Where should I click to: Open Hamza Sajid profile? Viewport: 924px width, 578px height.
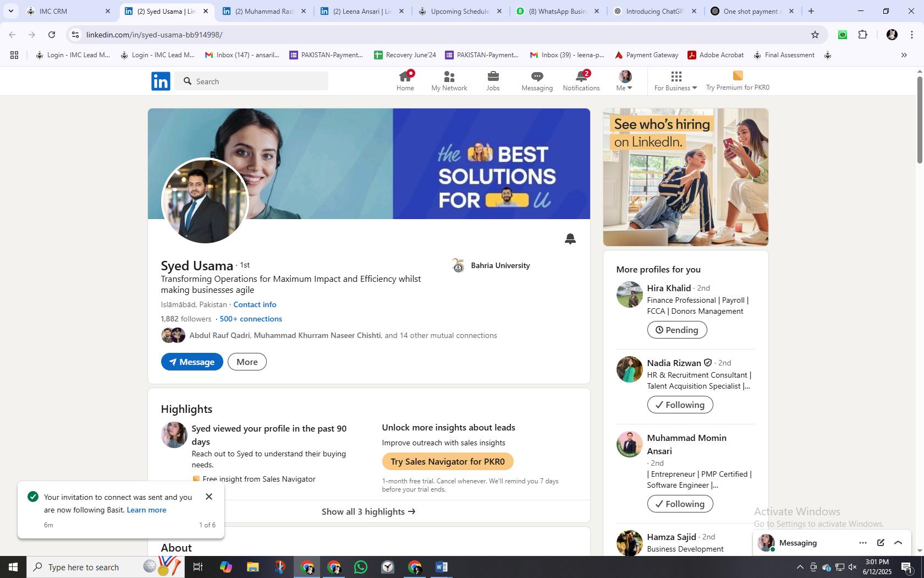pyautogui.click(x=672, y=537)
